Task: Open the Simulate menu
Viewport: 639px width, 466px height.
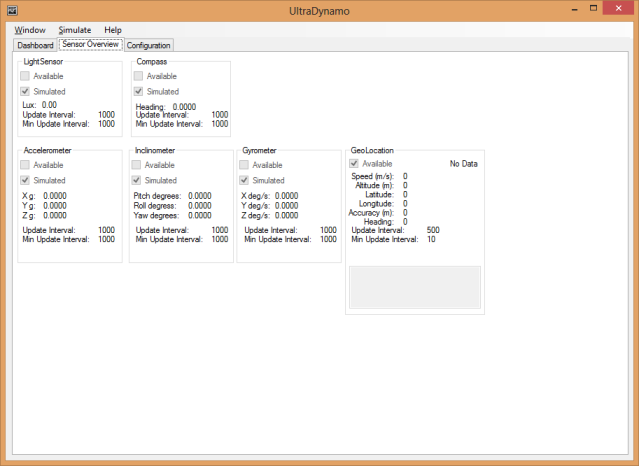Action: coord(75,30)
